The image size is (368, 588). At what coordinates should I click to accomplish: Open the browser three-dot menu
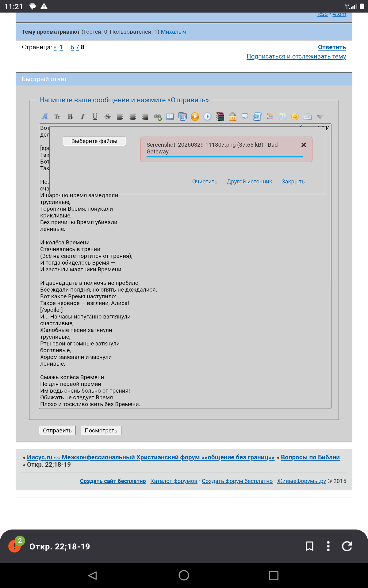point(328,546)
